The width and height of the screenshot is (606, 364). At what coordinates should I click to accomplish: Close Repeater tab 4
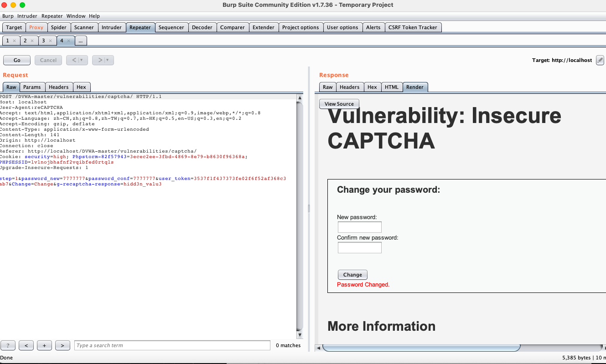pos(68,41)
